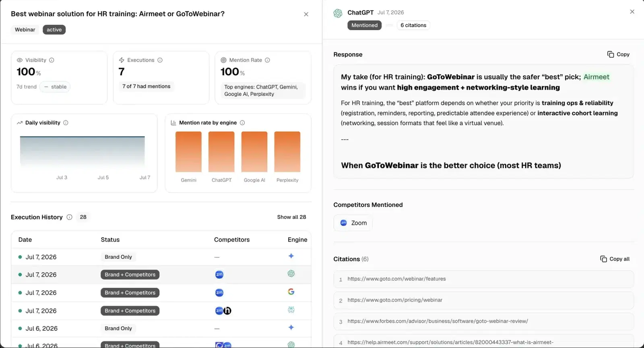Click the info icon next to Visibility

(52, 60)
